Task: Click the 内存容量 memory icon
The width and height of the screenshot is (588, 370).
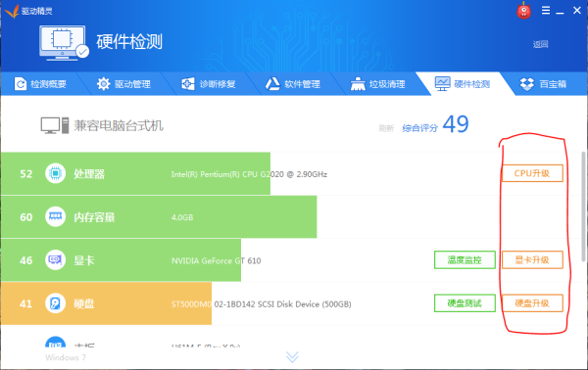Action: click(x=56, y=216)
